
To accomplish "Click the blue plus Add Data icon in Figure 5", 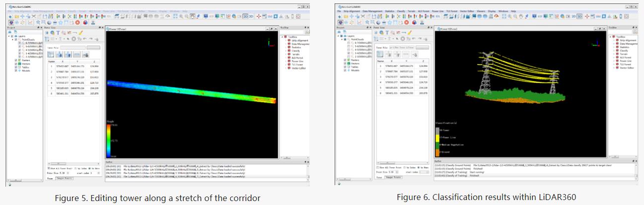I will [10, 16].
